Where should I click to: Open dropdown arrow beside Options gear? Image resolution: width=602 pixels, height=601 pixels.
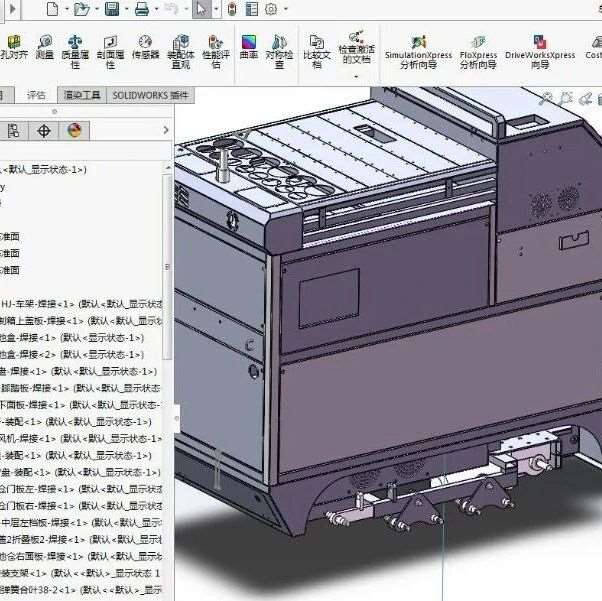click(x=286, y=9)
